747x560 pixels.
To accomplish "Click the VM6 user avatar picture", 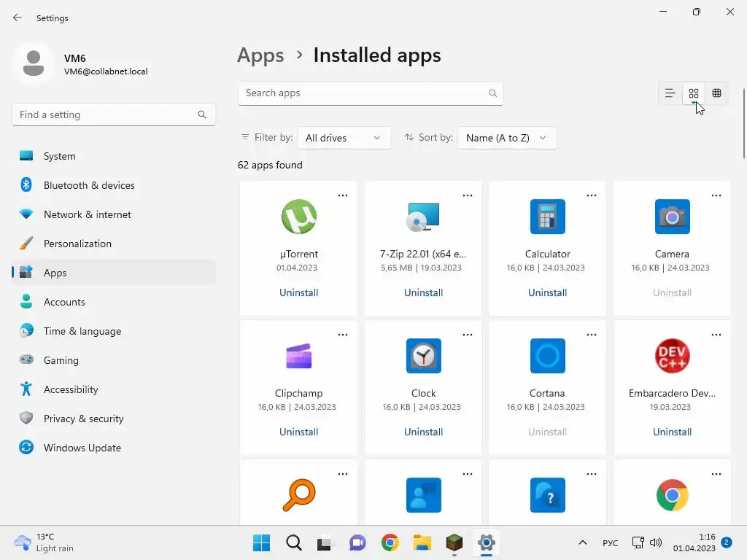I will [x=34, y=63].
